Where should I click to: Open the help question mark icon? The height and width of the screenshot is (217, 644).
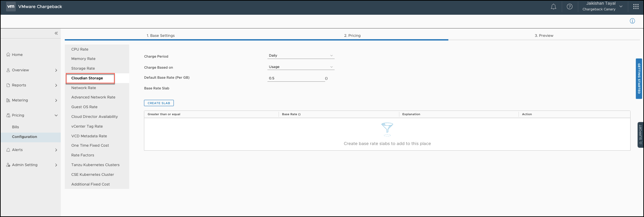point(569,7)
